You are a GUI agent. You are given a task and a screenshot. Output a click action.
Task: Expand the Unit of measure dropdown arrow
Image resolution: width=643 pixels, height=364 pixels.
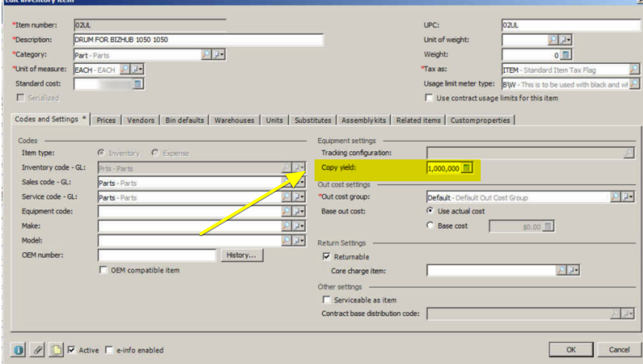137,69
